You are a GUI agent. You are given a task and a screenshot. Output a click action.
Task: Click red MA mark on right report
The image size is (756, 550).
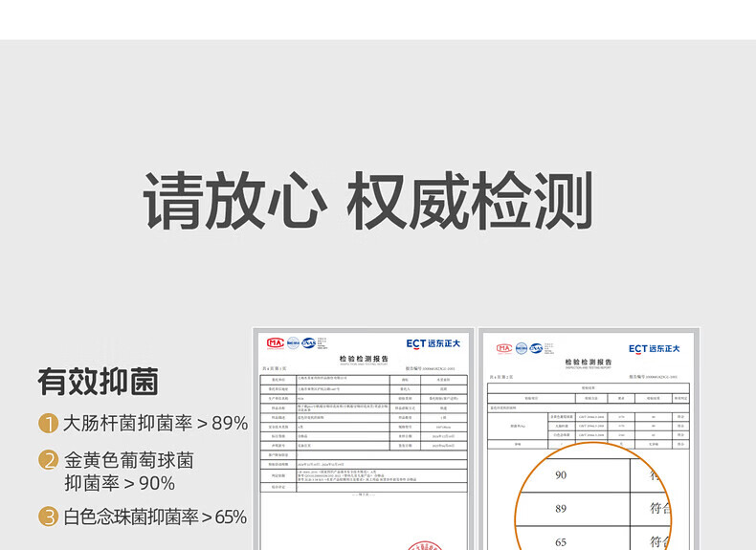click(503, 348)
